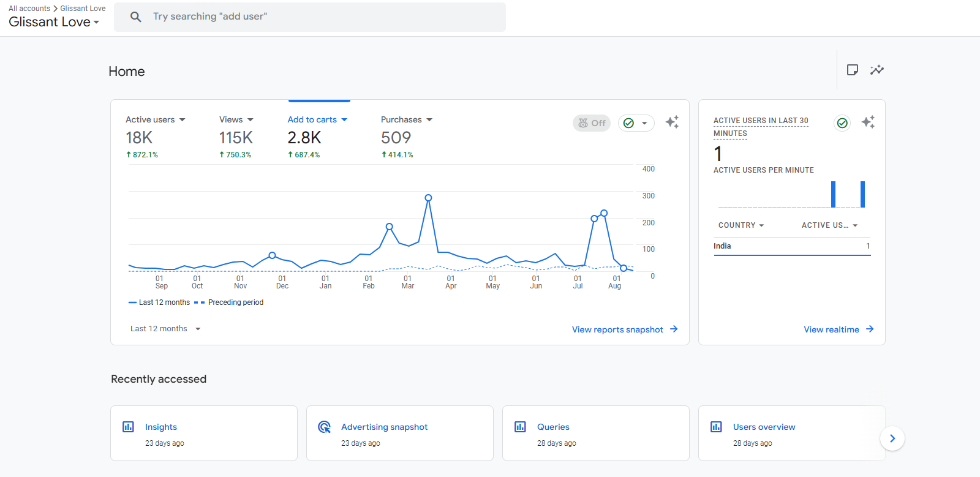Open the Glissant Love account selector
980x477 pixels.
[54, 22]
